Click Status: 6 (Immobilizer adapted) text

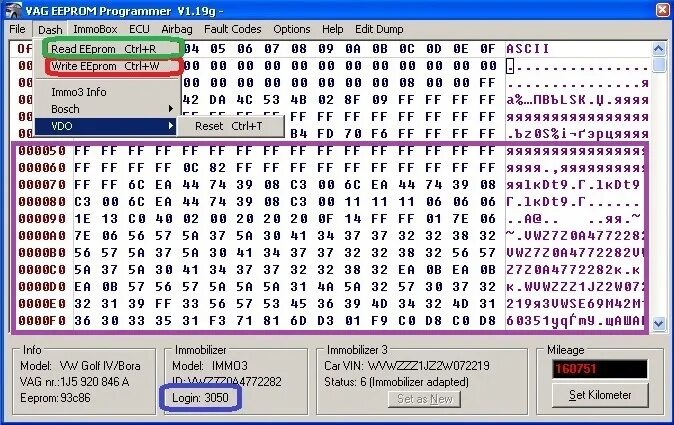click(x=396, y=382)
